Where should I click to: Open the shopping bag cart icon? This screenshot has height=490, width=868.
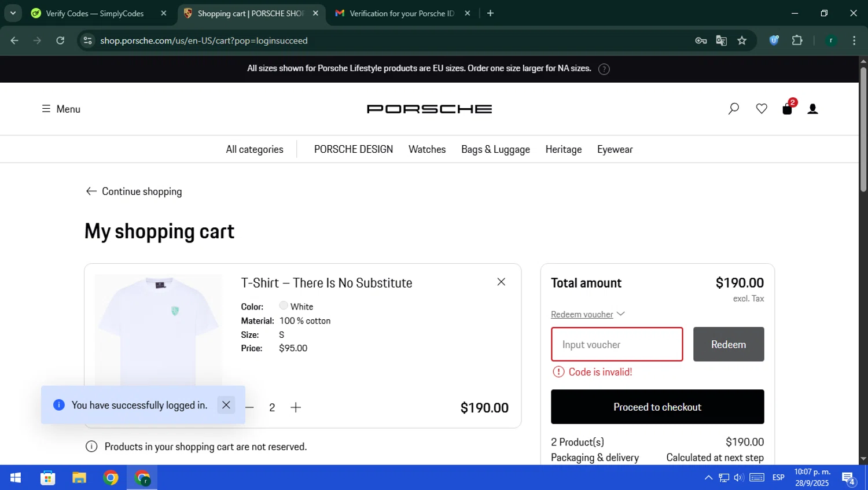coord(788,108)
